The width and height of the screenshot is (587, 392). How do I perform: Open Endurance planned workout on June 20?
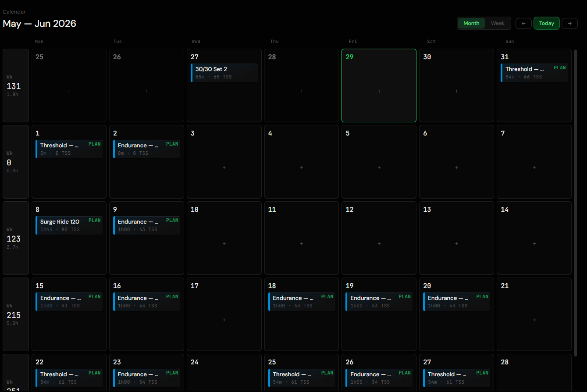pos(457,302)
